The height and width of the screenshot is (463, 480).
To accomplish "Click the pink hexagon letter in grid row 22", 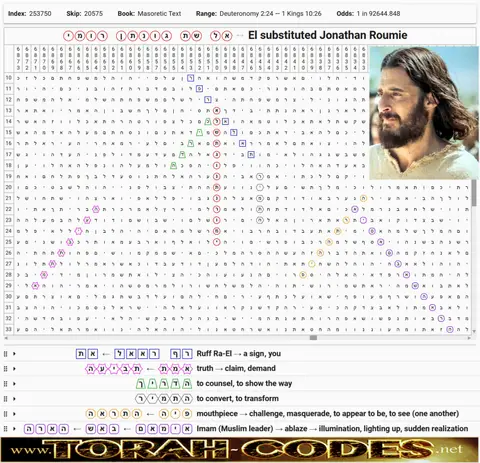I will click(96, 209).
